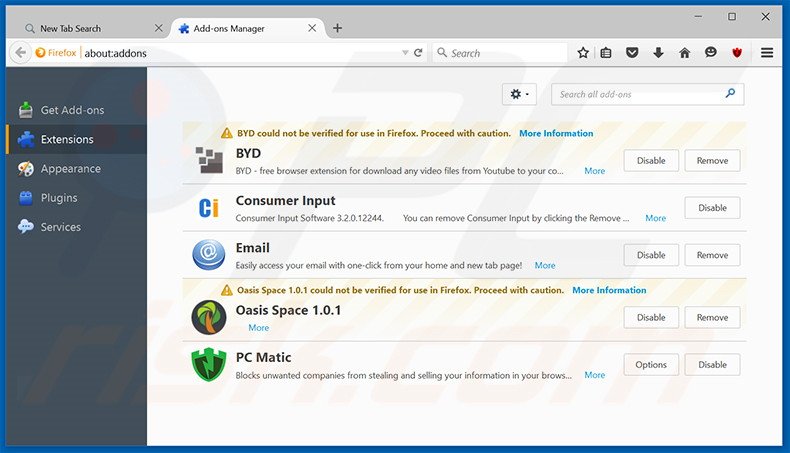
Task: Click the back navigation arrow
Action: click(x=20, y=52)
